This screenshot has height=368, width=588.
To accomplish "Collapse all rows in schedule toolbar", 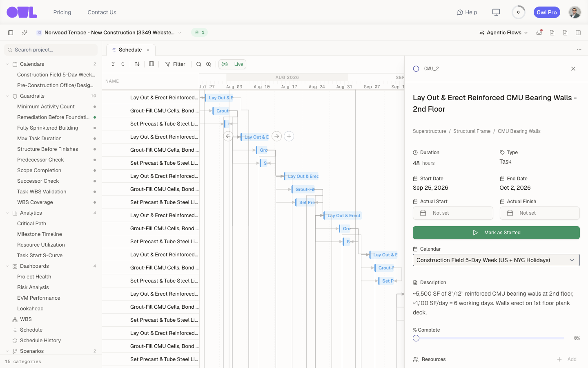I will tap(113, 64).
